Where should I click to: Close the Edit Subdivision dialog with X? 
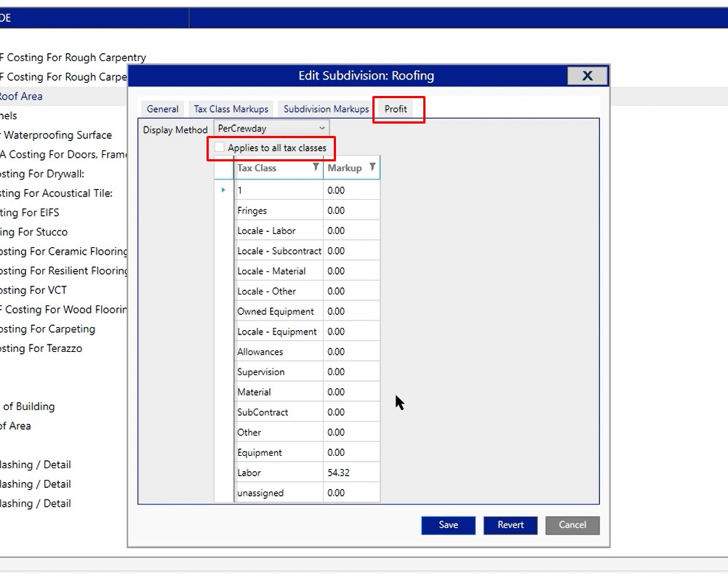587,76
